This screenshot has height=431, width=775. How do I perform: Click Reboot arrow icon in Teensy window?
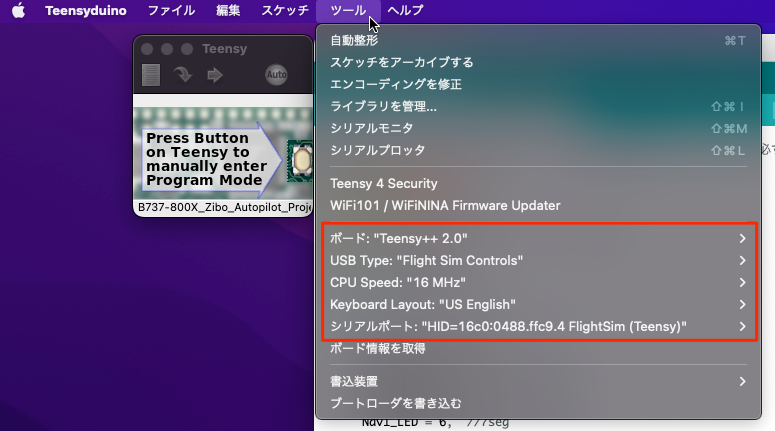(215, 75)
